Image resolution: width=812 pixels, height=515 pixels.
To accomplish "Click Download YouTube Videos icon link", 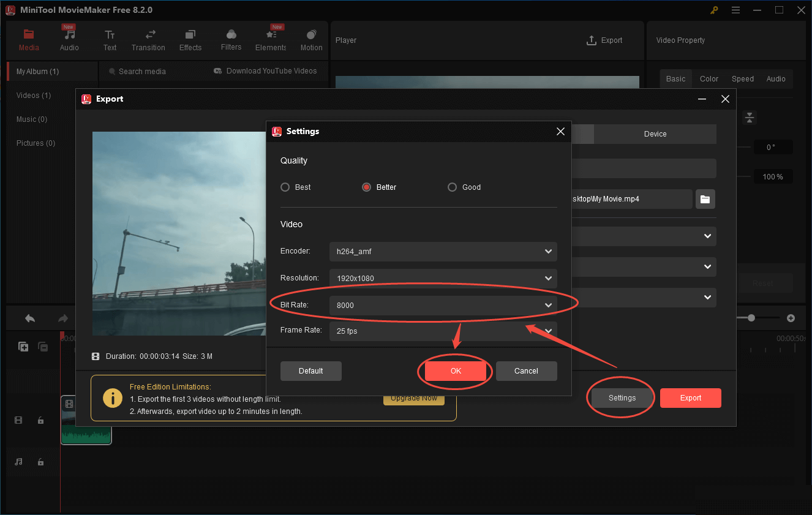I will 217,71.
